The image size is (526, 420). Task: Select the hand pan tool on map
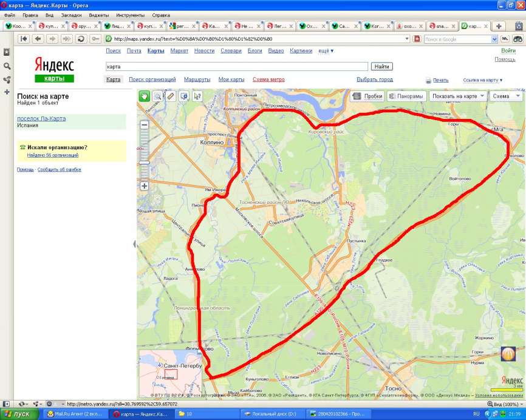point(145,96)
